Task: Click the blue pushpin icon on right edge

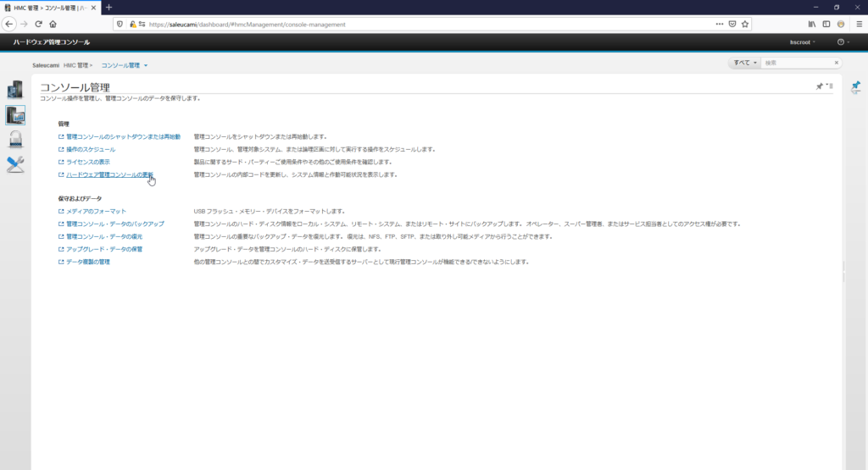Action: [x=855, y=86]
